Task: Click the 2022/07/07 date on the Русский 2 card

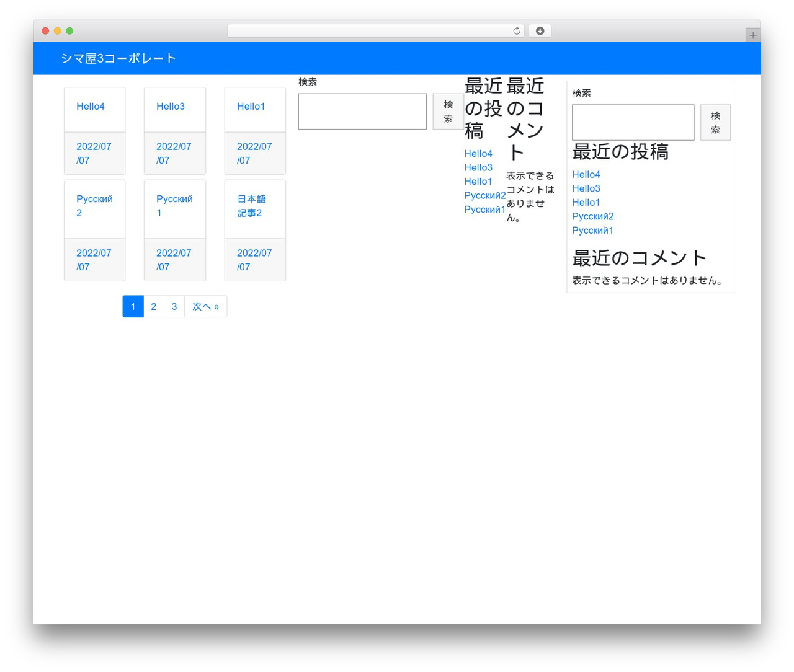Action: point(94,260)
